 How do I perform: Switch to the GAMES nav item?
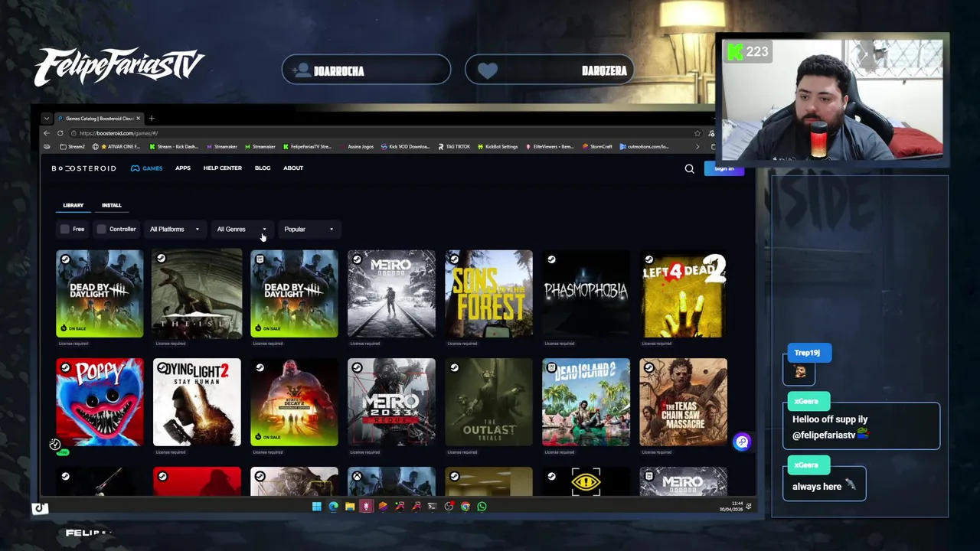coord(146,168)
